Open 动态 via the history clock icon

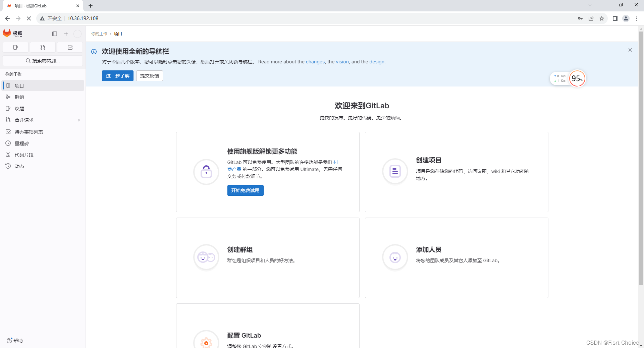click(x=19, y=166)
